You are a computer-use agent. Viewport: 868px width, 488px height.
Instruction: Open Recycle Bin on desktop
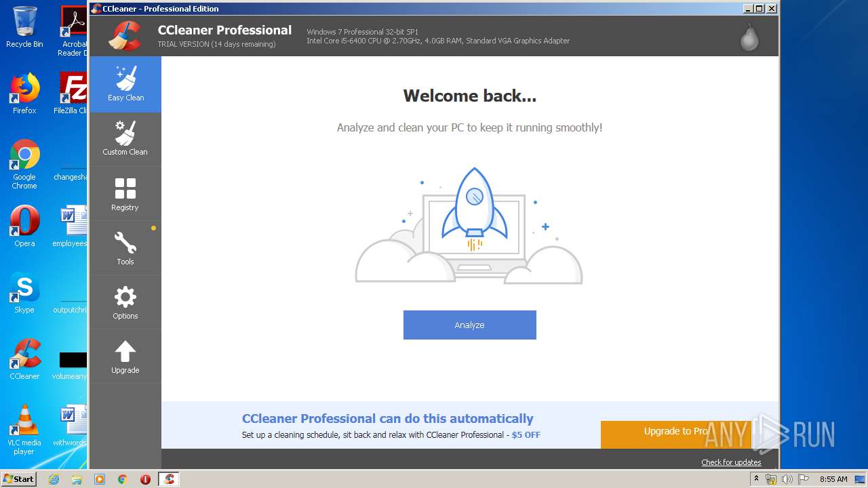click(24, 27)
